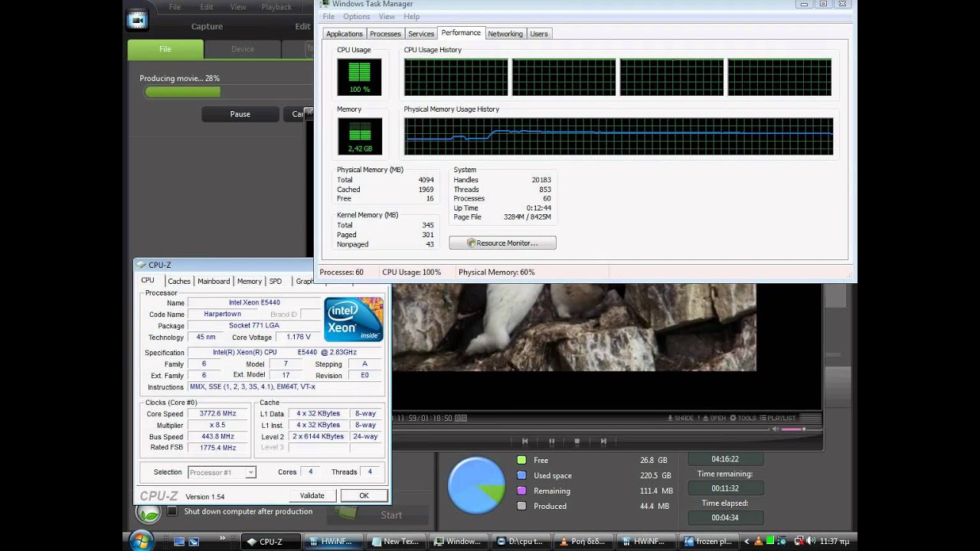Click Physical Memory Usage History graph
Screen dimensions: 980x551
619,136
